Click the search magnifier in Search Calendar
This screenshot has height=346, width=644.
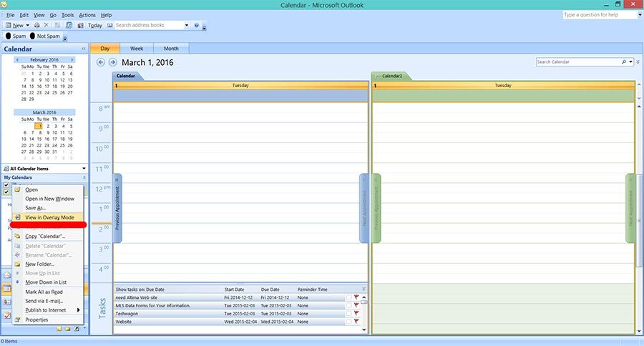point(624,61)
